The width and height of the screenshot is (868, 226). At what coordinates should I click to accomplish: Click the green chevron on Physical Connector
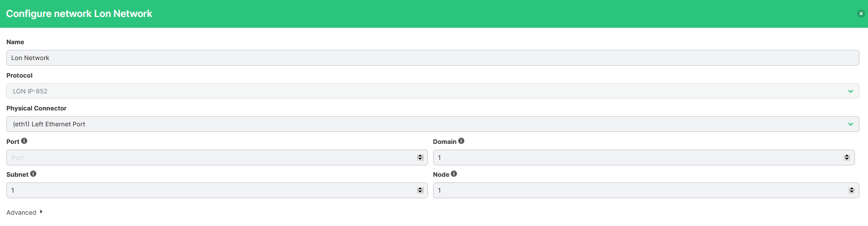click(x=850, y=124)
